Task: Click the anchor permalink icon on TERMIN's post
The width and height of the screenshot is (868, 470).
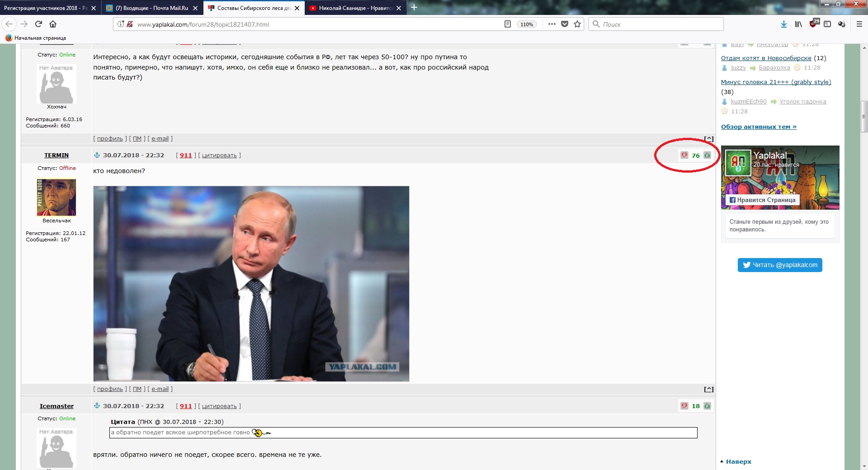Action: (x=97, y=155)
